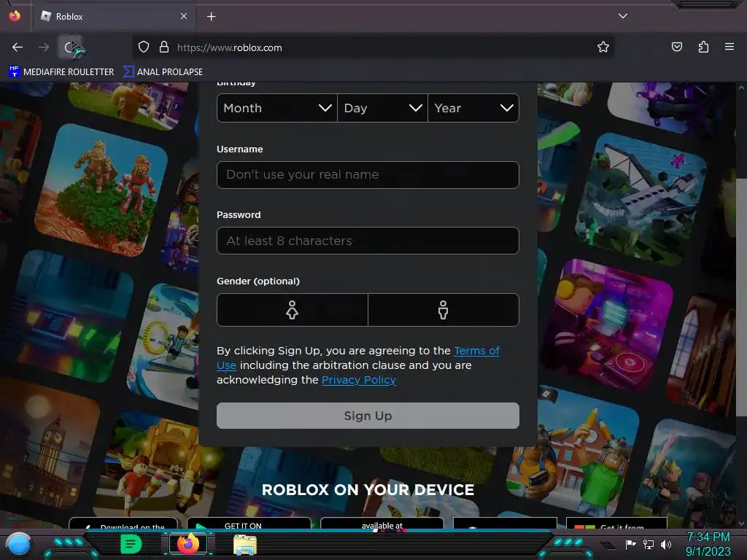This screenshot has width=747, height=560.
Task: Bookmark this page with the star icon
Action: 603,47
